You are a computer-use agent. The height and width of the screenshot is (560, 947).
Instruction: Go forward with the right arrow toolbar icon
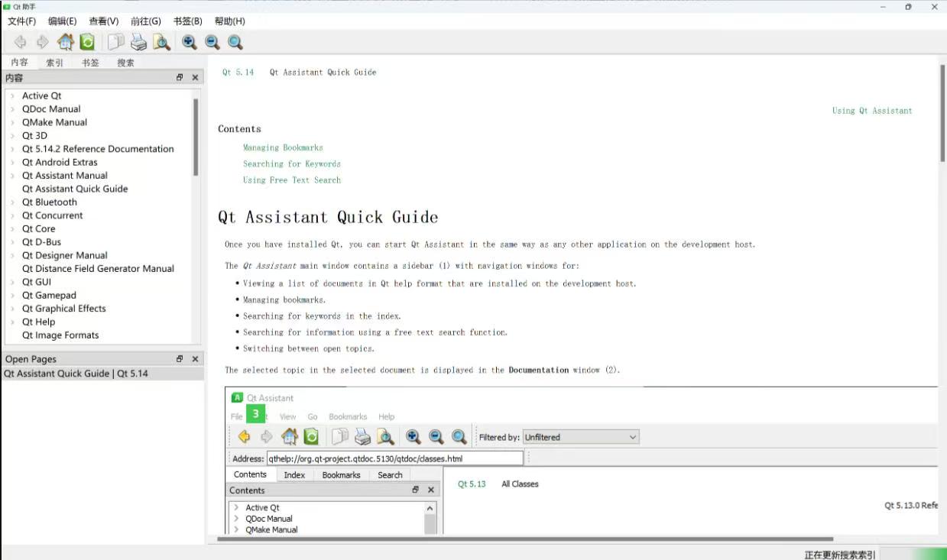pos(43,42)
